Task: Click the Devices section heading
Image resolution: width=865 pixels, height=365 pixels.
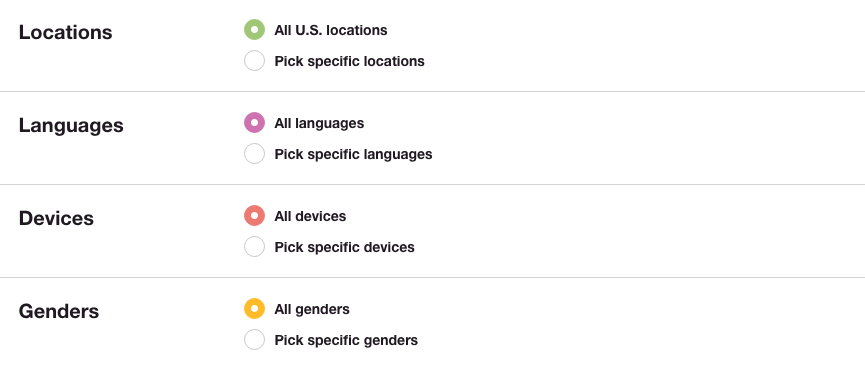Action: click(x=56, y=218)
